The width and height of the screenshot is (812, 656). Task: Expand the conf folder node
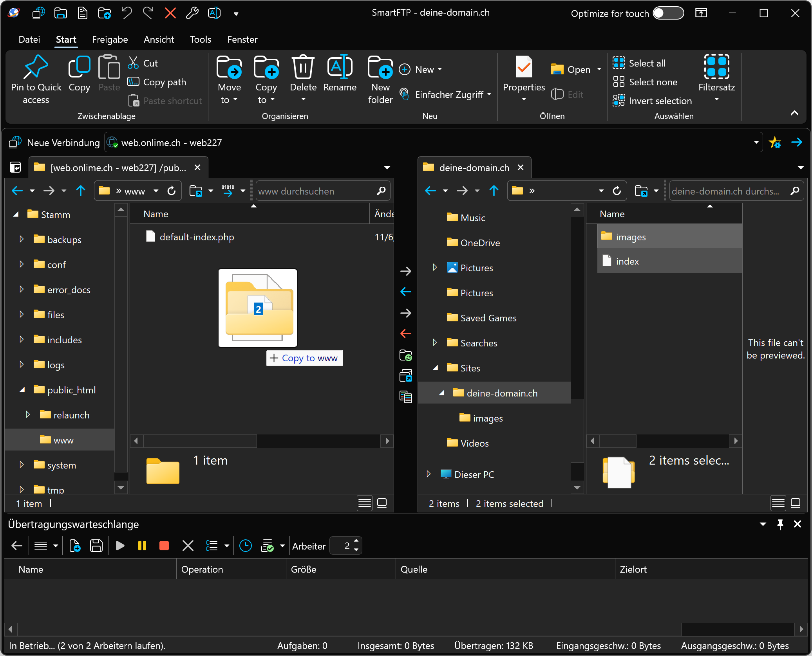click(22, 264)
